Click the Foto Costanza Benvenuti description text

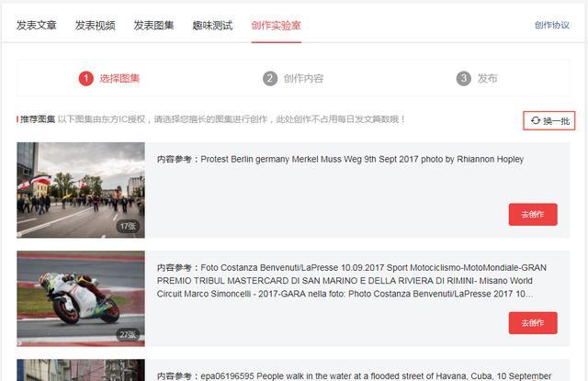point(352,281)
